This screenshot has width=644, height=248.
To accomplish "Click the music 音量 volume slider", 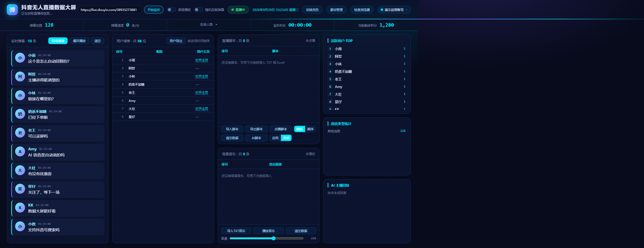I will tap(266, 238).
